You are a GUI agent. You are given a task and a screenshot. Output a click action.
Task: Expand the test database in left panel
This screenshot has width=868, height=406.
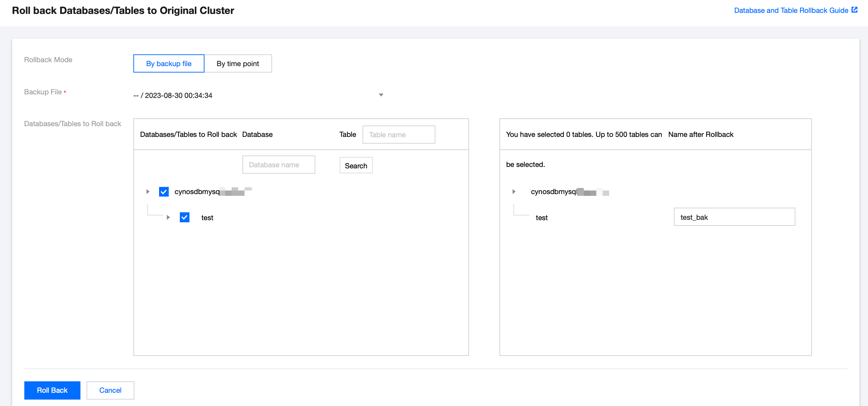(x=168, y=218)
